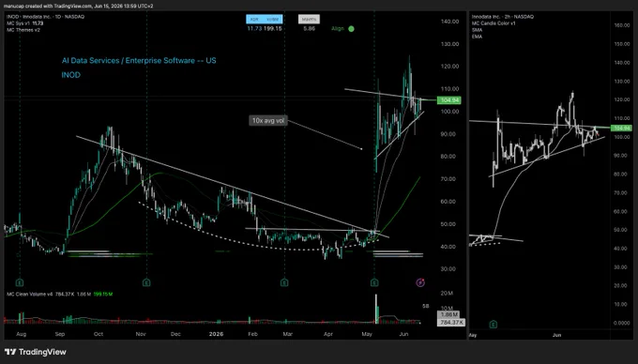Click the gray table header box beside ADR
Image resolution: width=638 pixels, height=364 pixels.
coord(309,19)
